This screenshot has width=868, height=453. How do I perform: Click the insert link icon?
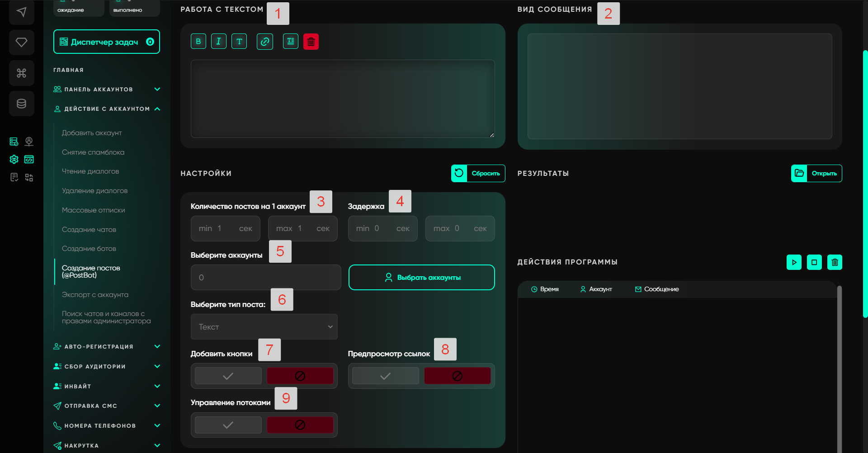pos(265,42)
